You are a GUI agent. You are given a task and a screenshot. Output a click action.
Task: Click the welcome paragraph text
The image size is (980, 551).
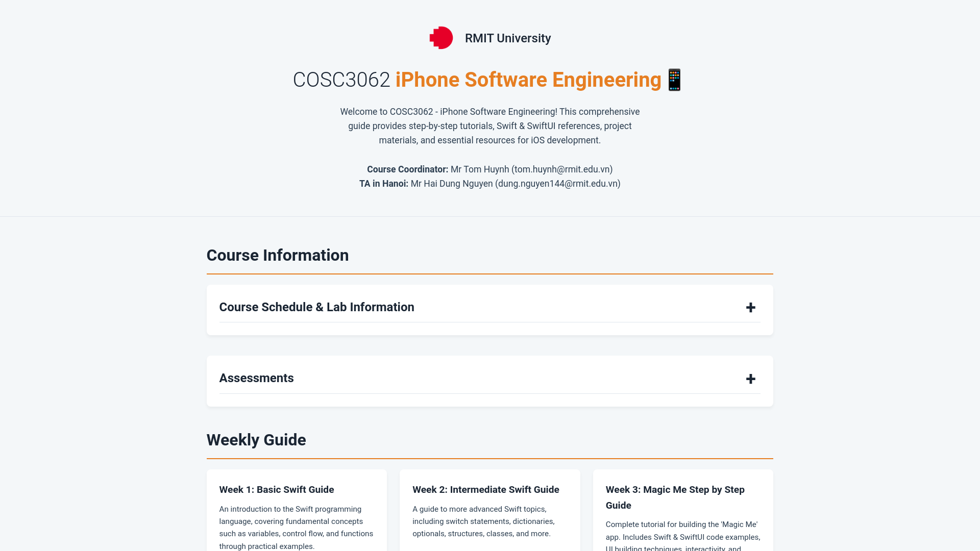click(x=489, y=126)
